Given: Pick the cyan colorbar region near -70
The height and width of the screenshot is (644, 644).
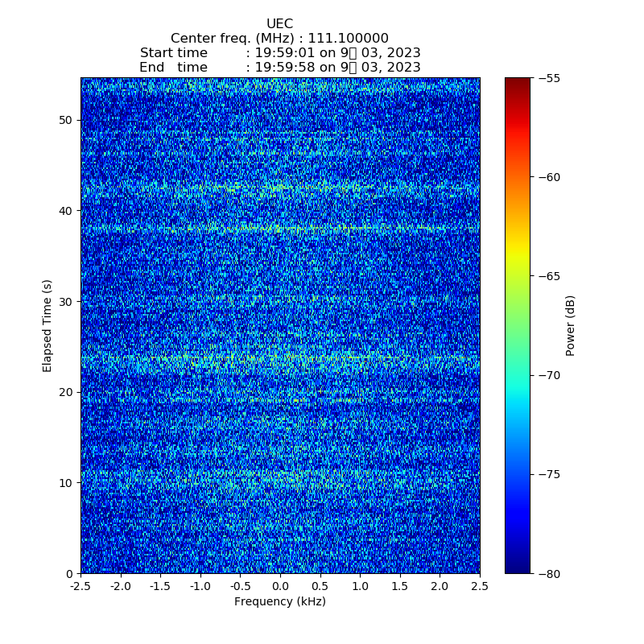Looking at the screenshot, I should (x=518, y=375).
